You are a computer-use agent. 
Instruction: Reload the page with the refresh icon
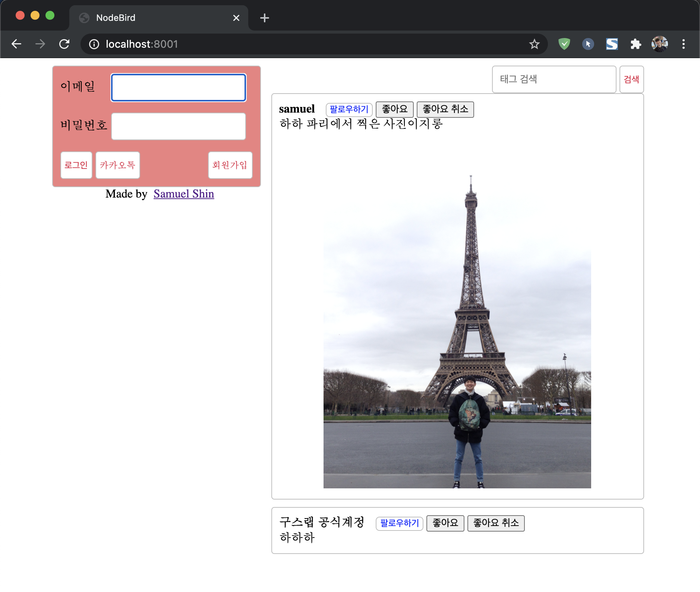click(x=64, y=44)
